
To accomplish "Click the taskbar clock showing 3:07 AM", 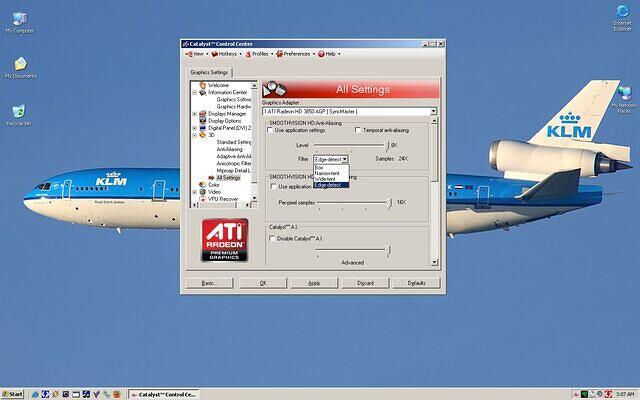I will (x=624, y=394).
